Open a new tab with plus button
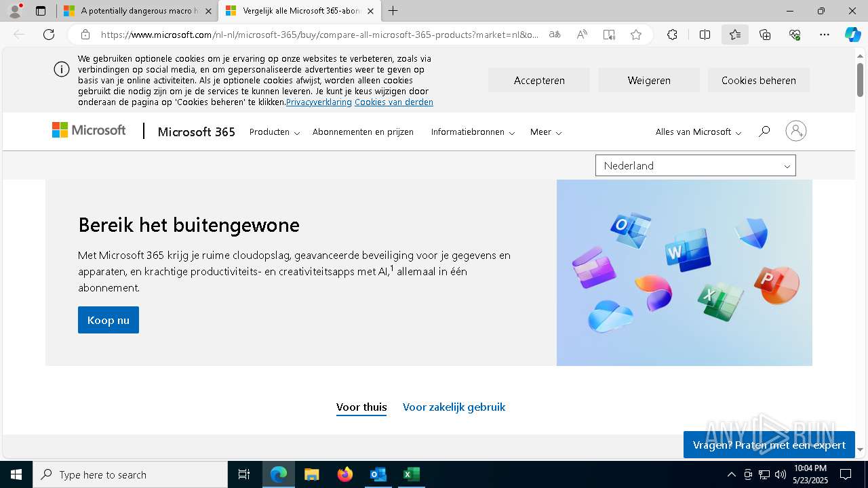Viewport: 868px width, 488px height. 393,11
